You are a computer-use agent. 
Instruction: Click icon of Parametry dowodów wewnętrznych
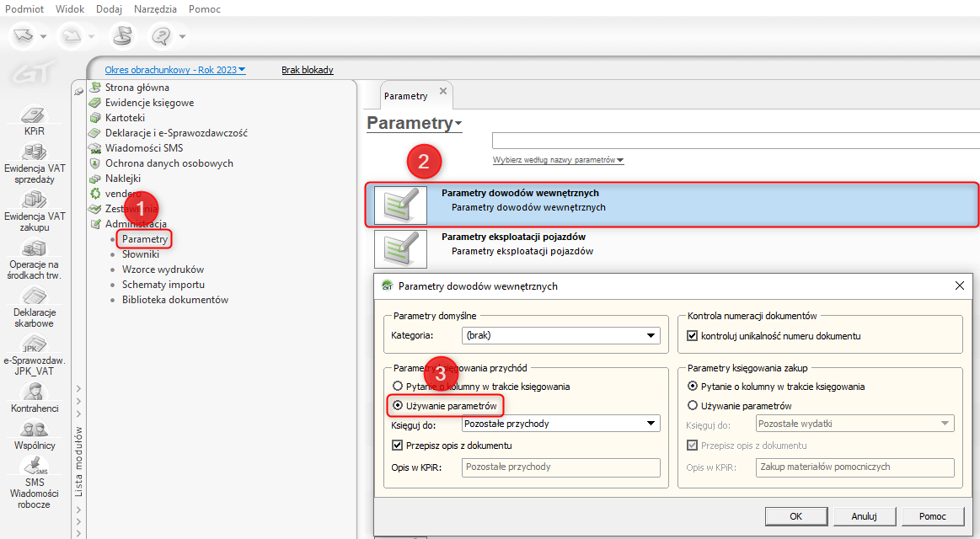(400, 205)
